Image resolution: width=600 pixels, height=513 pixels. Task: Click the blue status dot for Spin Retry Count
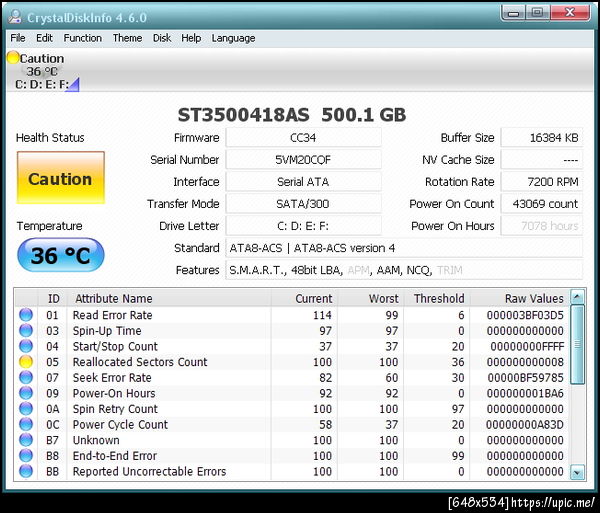point(26,409)
